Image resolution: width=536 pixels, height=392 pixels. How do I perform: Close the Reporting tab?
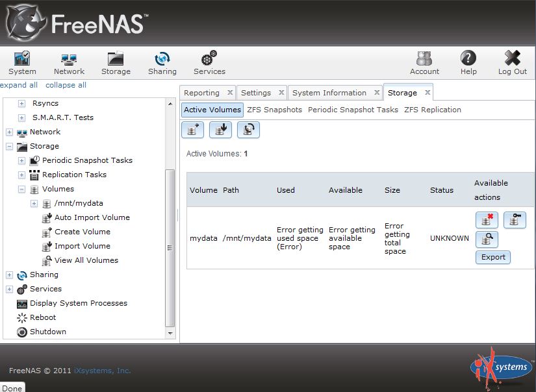coord(230,93)
